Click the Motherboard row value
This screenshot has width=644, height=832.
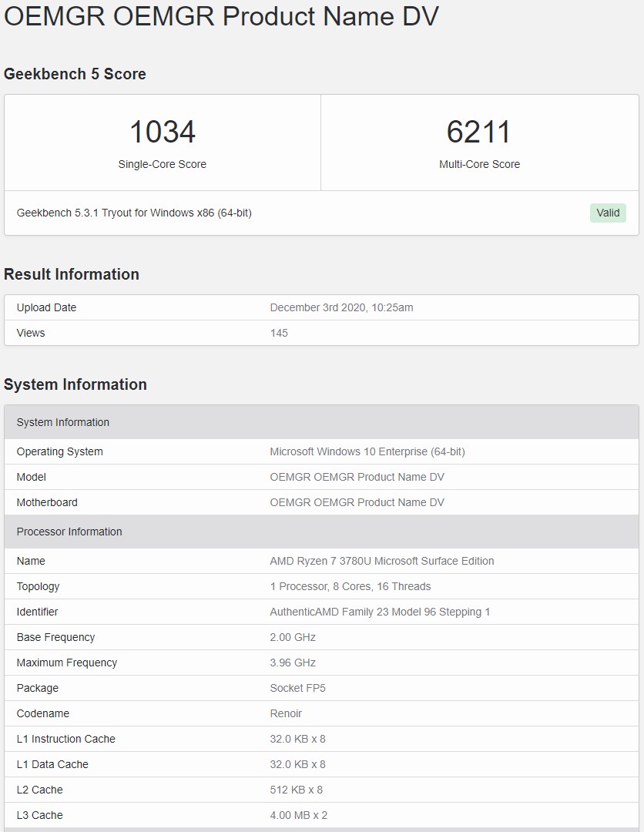[x=357, y=502]
